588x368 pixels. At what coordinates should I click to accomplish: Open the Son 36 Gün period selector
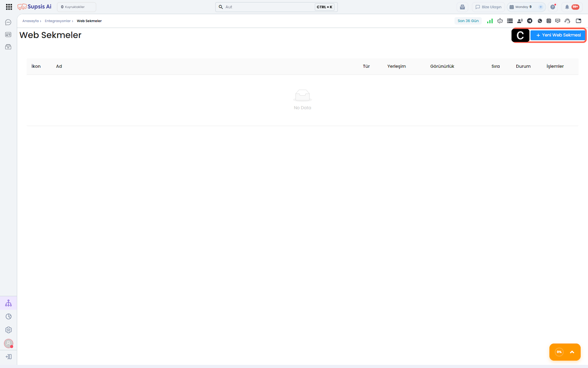[x=468, y=21]
